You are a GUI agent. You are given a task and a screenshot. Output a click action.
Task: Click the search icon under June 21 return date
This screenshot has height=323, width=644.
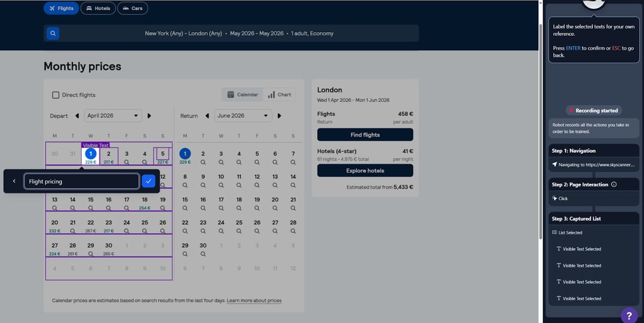coord(293,208)
